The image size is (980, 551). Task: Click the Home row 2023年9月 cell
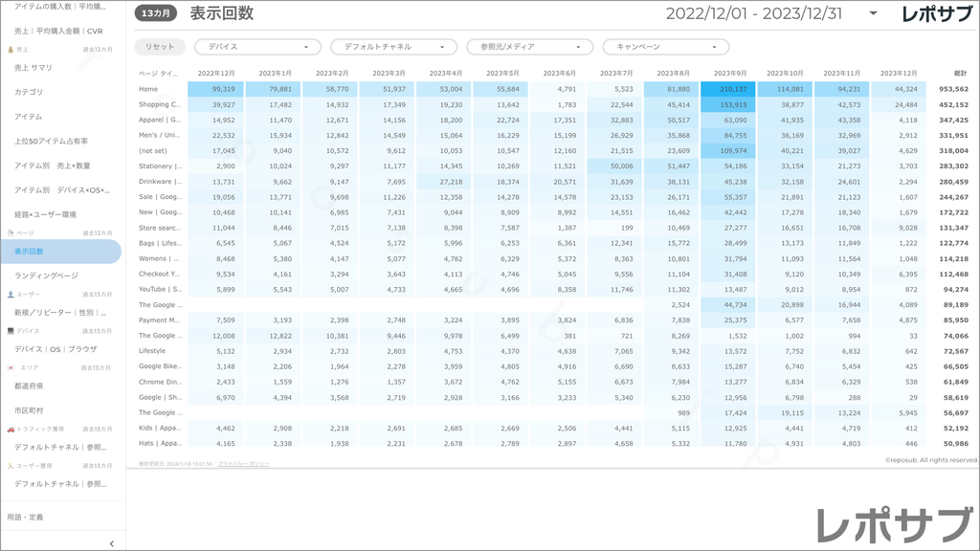point(727,89)
